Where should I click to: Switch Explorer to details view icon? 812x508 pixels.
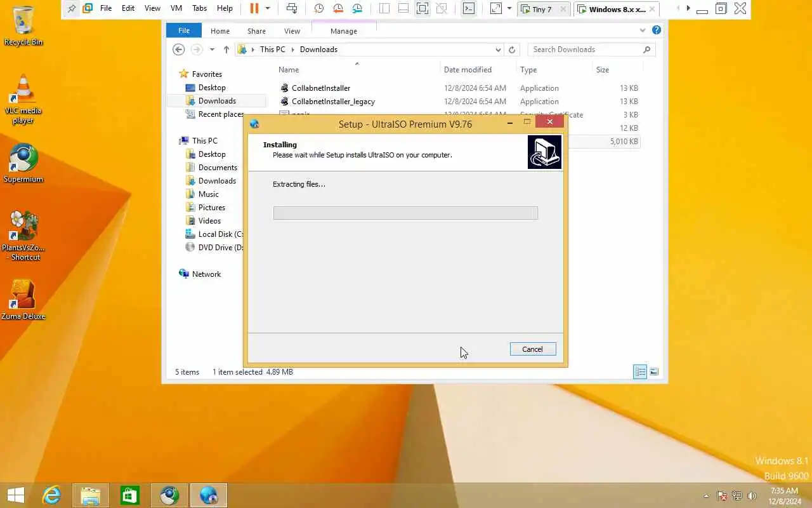[640, 372]
